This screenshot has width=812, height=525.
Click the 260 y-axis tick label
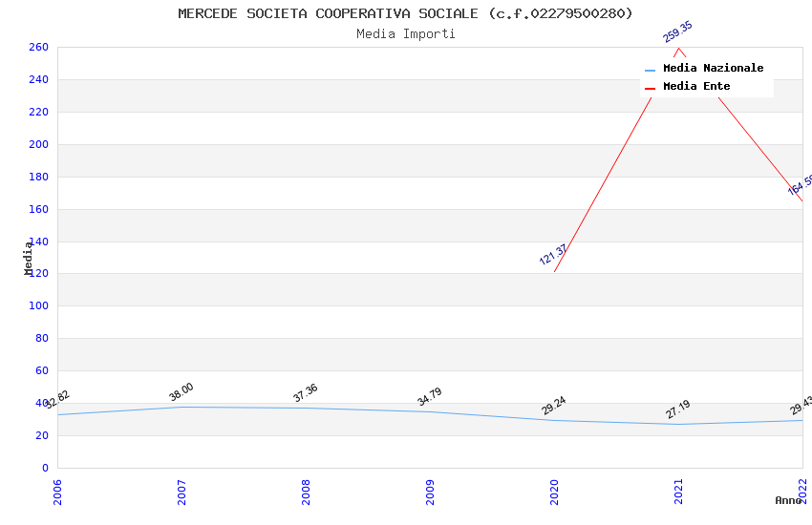click(x=38, y=47)
